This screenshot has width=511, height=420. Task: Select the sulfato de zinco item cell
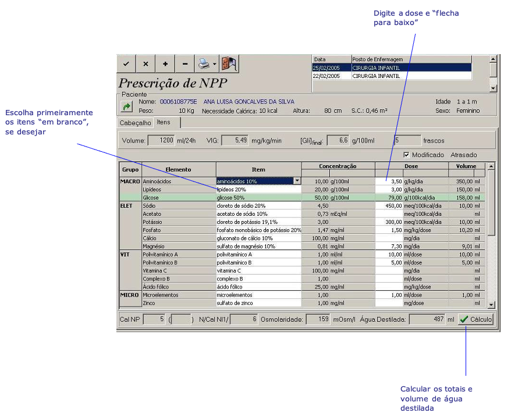(x=259, y=303)
